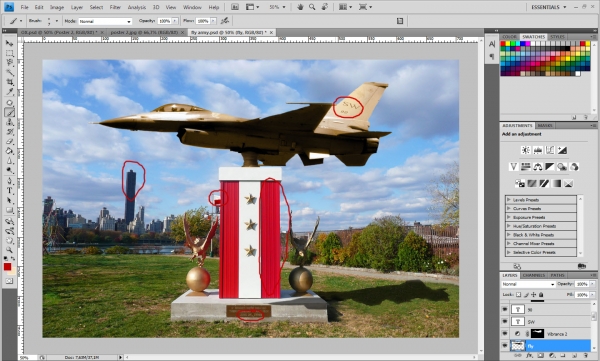The image size is (600, 361).
Task: Select the Rectangle shape tool
Action: [10, 210]
